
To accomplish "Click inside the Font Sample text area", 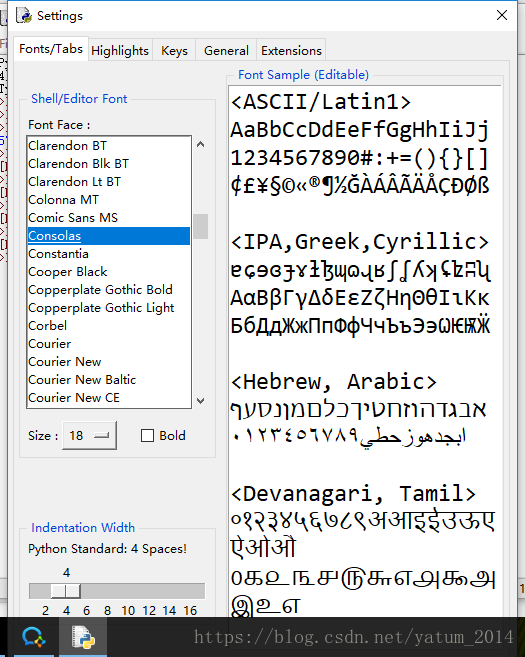I will click(365, 350).
